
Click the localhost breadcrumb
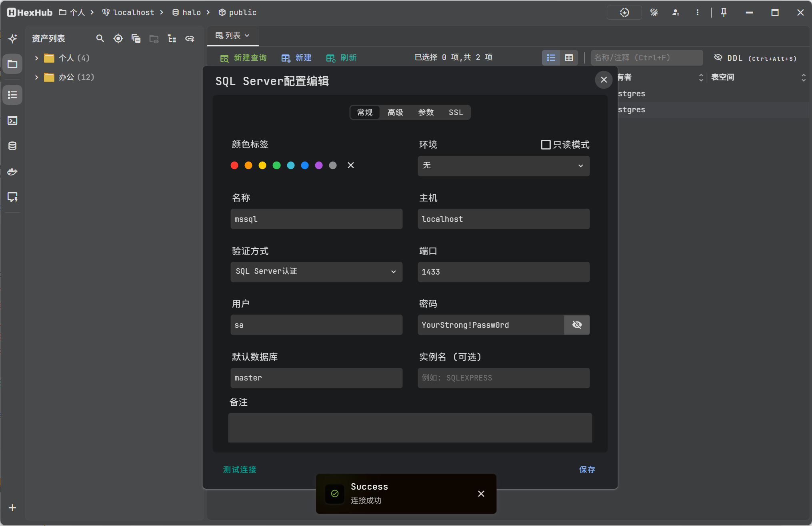pyautogui.click(x=128, y=12)
